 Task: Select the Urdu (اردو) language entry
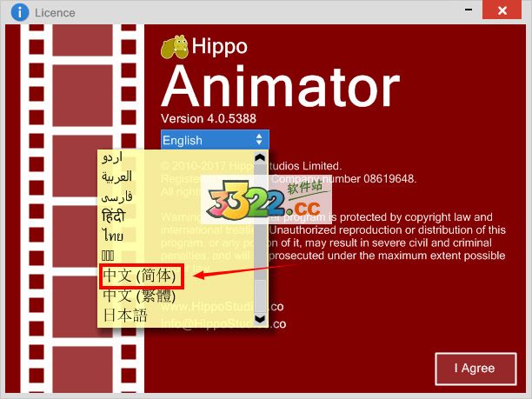coord(112,157)
